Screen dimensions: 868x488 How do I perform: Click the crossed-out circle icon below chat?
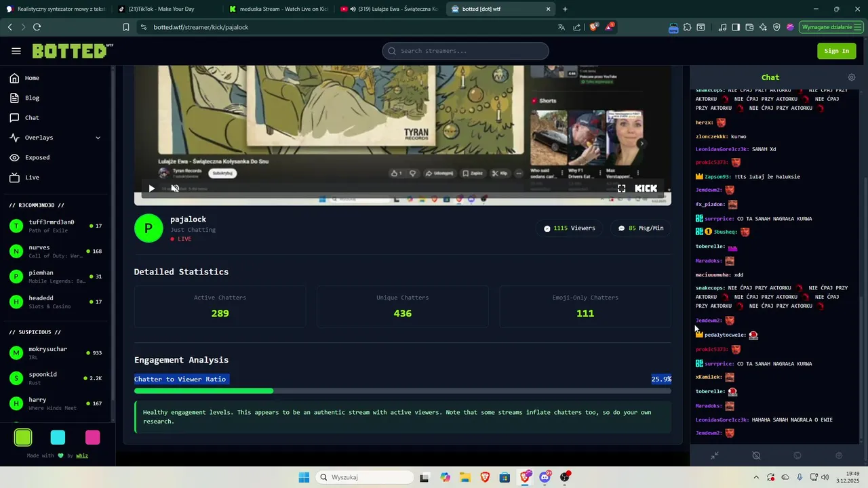click(756, 456)
